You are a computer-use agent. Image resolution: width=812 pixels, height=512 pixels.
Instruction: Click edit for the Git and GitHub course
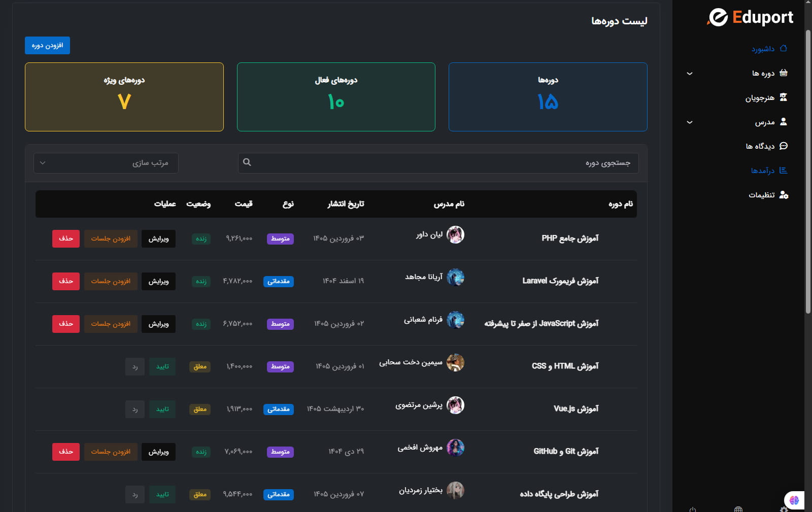[158, 452]
